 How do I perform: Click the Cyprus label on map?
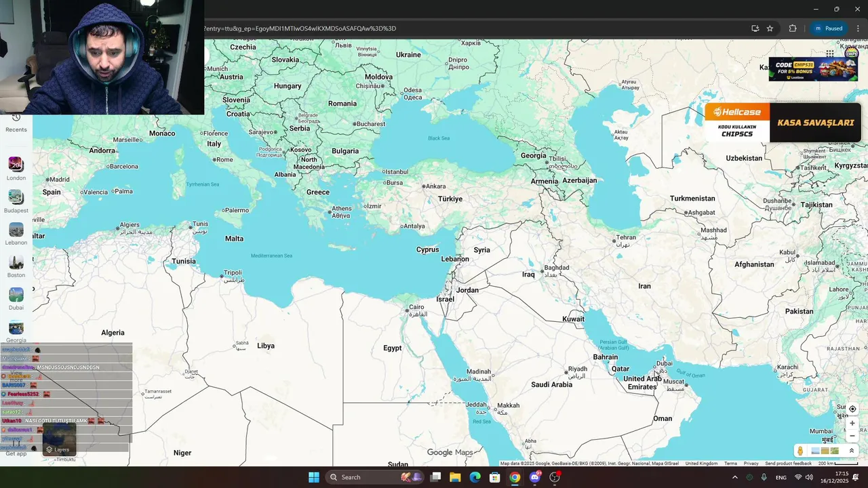pos(427,249)
